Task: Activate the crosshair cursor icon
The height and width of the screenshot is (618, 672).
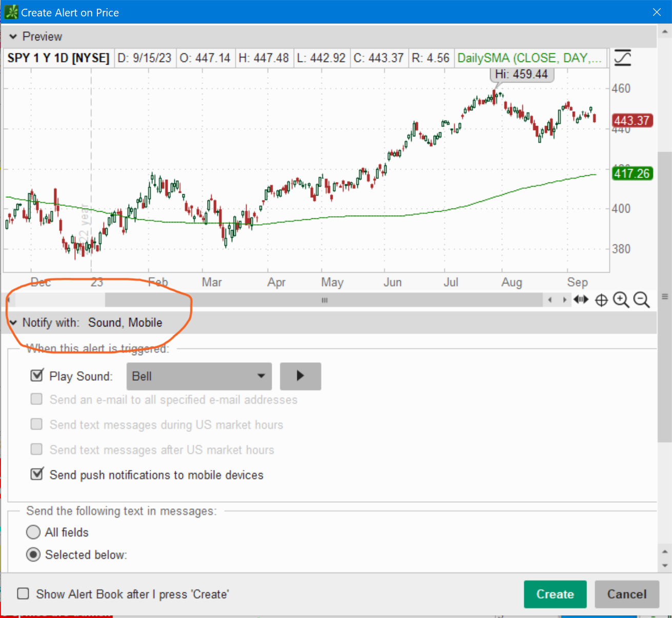Action: (x=601, y=300)
